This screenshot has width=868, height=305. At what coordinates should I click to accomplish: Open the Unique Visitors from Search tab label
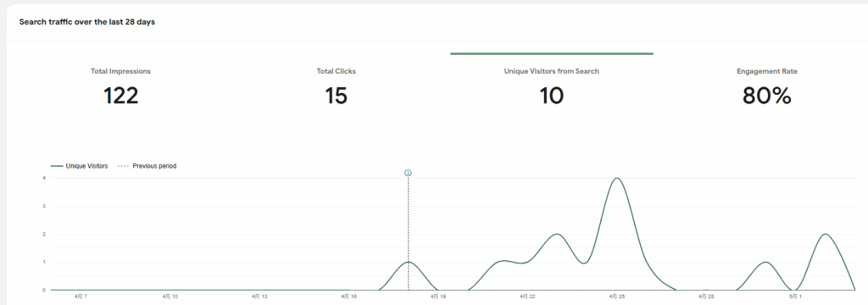point(551,71)
